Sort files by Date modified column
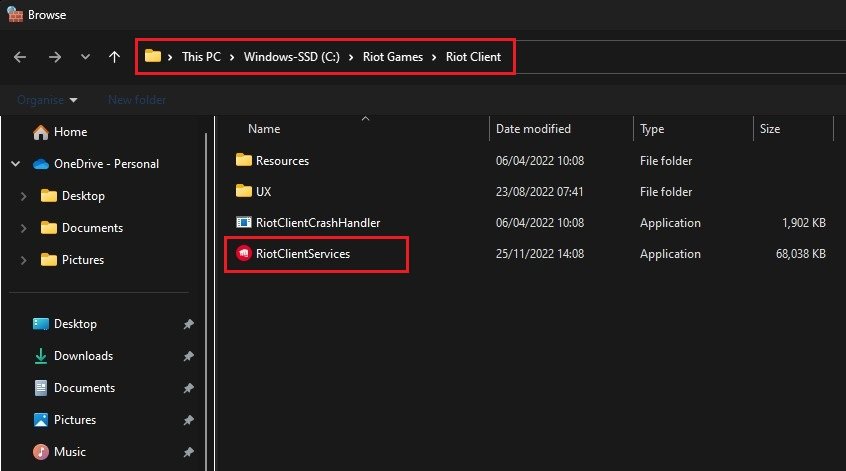Viewport: 846px width, 471px height. pos(533,129)
